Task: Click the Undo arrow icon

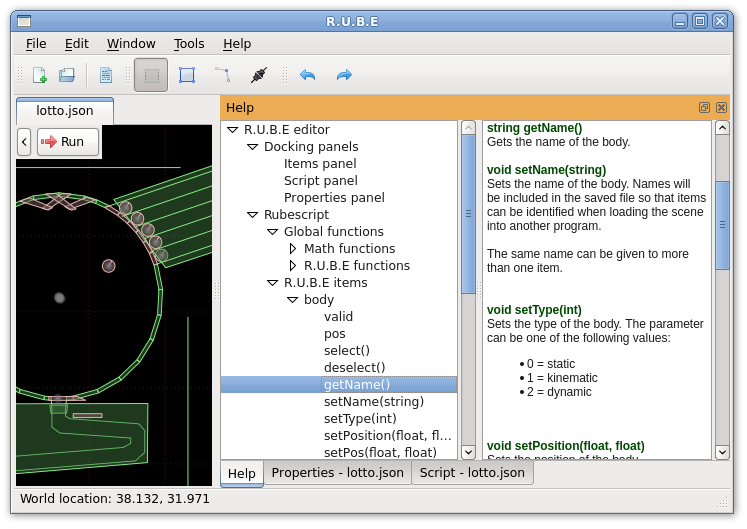Action: [308, 75]
